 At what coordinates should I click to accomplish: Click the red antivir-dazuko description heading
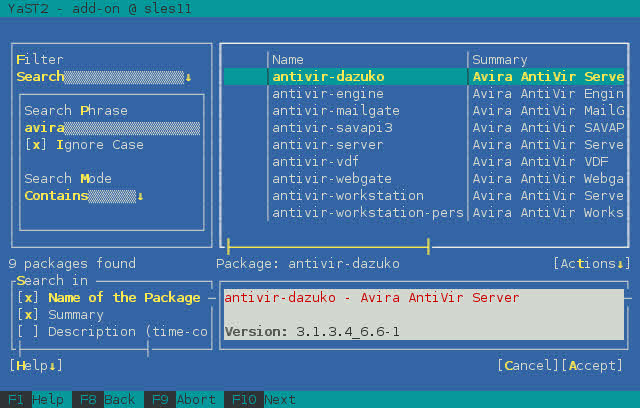point(372,297)
